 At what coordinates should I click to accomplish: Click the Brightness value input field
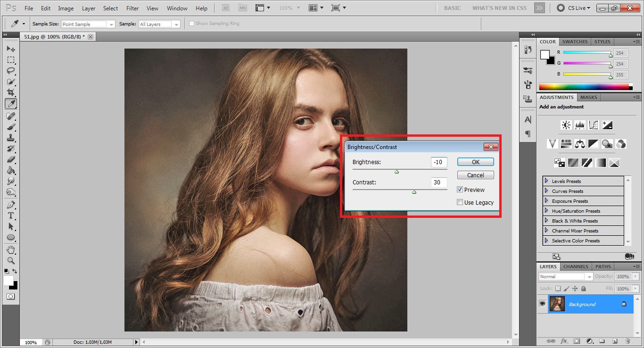(x=438, y=162)
